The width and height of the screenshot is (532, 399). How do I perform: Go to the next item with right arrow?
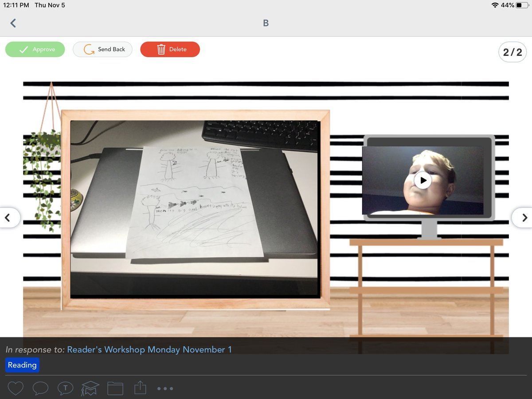[523, 218]
